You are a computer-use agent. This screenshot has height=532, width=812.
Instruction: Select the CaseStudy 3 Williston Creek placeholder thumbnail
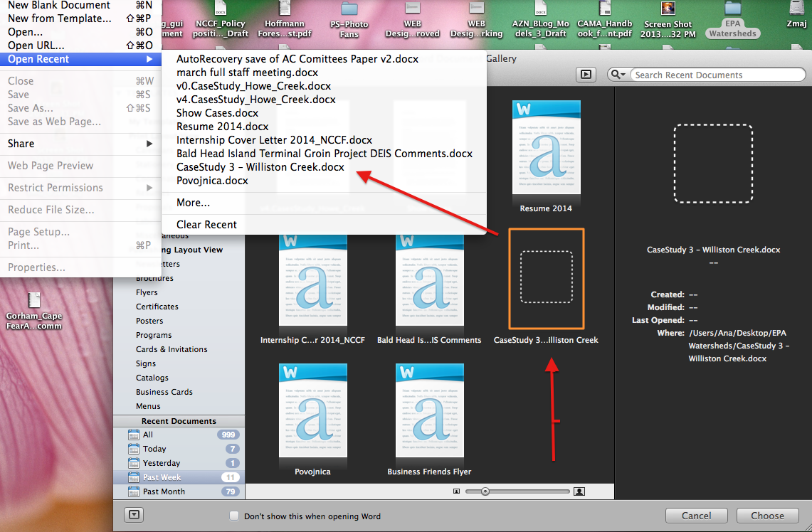tap(547, 278)
